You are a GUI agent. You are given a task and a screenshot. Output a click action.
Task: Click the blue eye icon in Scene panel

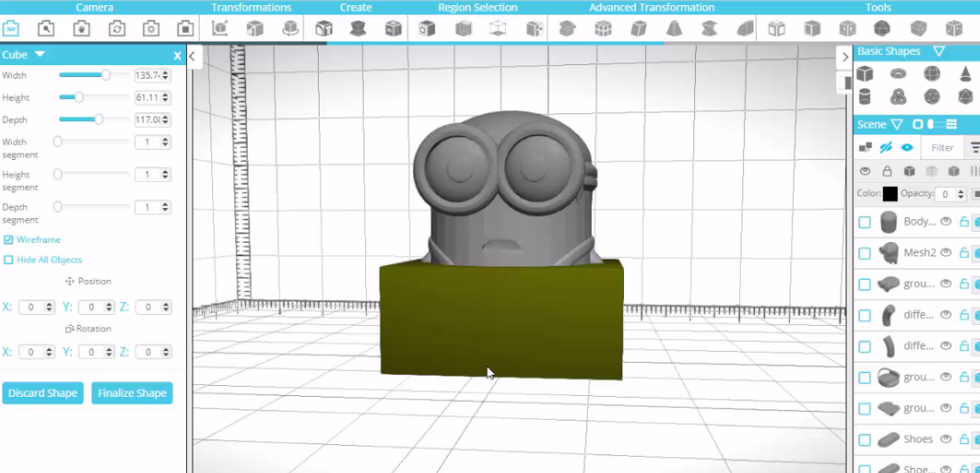pos(907,148)
